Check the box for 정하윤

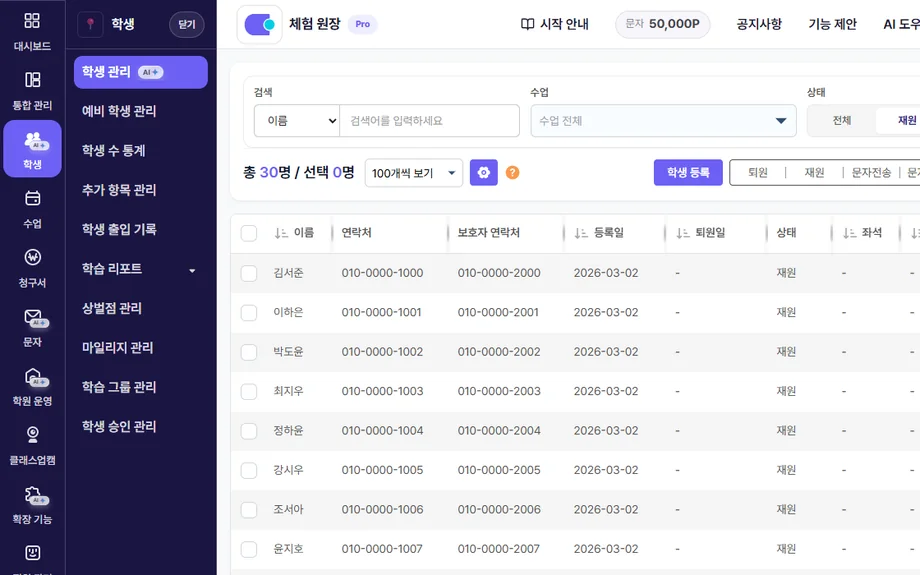(x=249, y=431)
